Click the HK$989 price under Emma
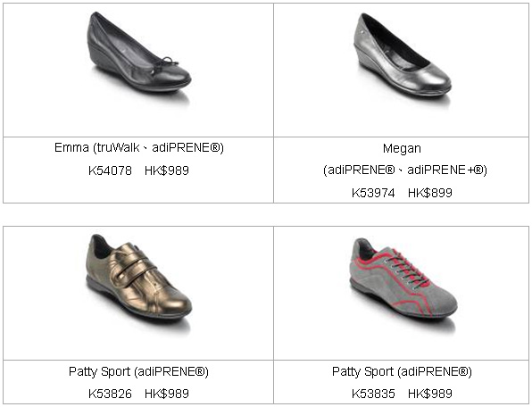This screenshot has height=407, width=532. (167, 170)
